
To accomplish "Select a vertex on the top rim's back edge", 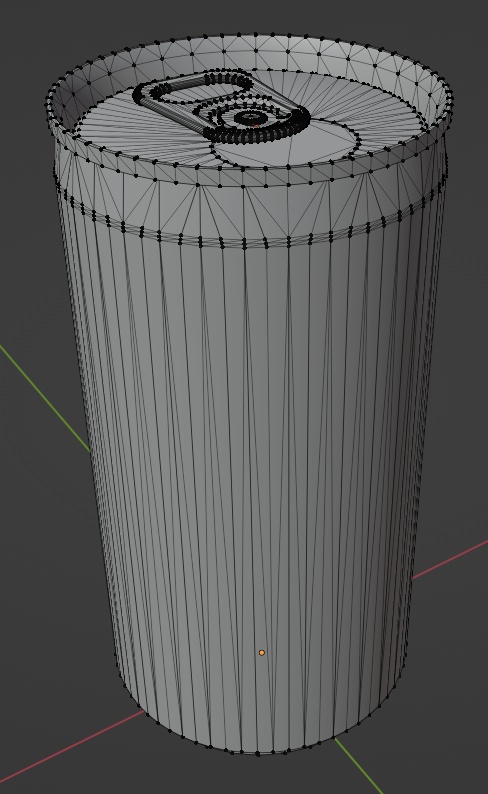I will [x=256, y=35].
